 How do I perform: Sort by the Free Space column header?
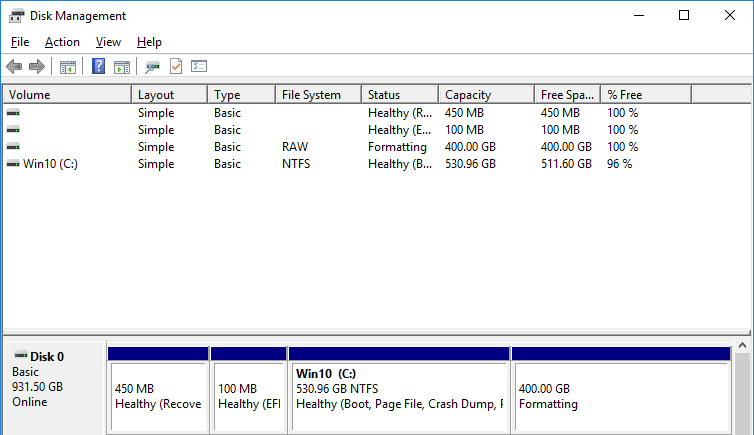click(568, 95)
